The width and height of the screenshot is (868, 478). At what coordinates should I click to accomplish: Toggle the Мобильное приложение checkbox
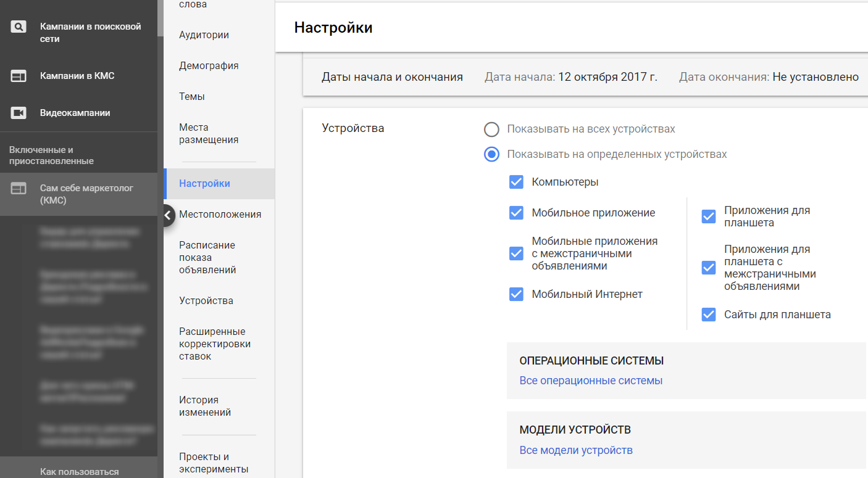[x=516, y=213]
